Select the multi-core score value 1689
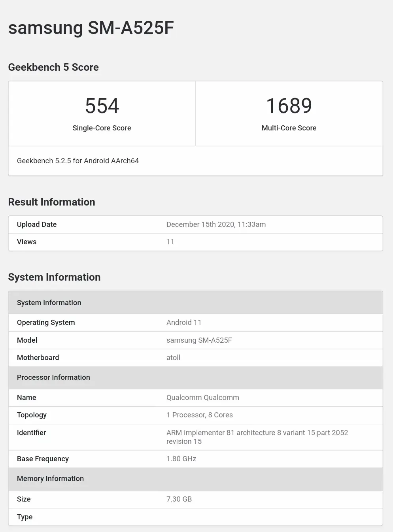The image size is (393, 532). tap(289, 106)
